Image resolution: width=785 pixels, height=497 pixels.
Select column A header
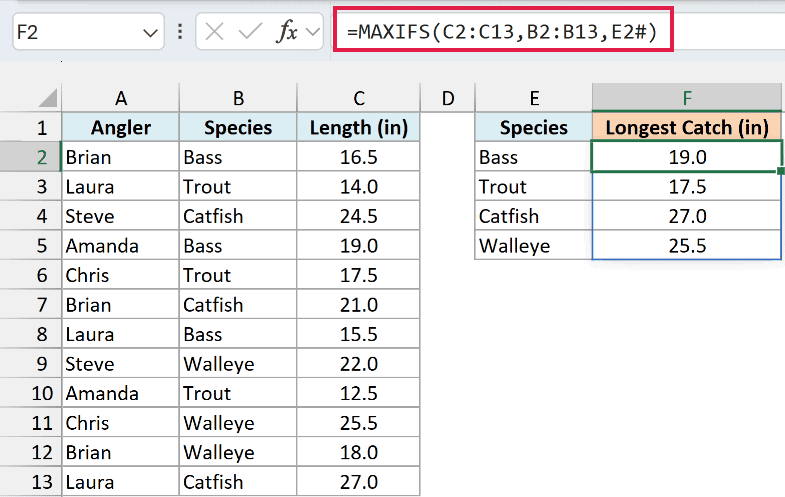[120, 98]
